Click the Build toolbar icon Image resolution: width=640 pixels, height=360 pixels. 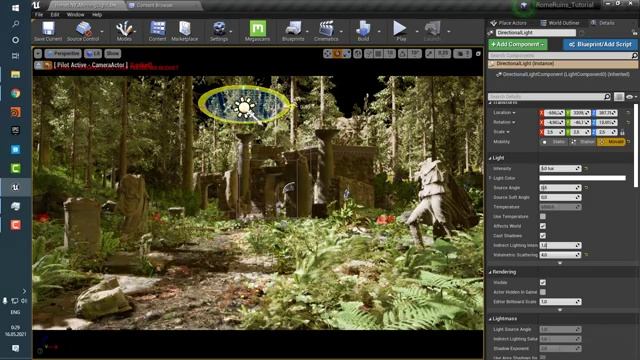[x=363, y=31]
